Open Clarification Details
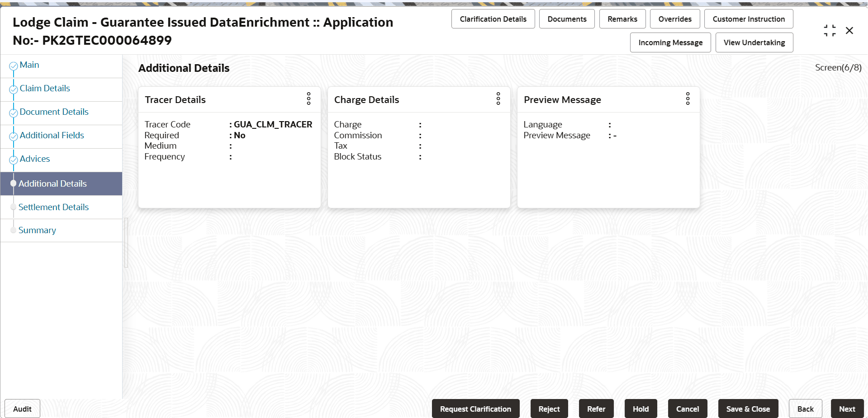This screenshot has height=418, width=868. (493, 19)
